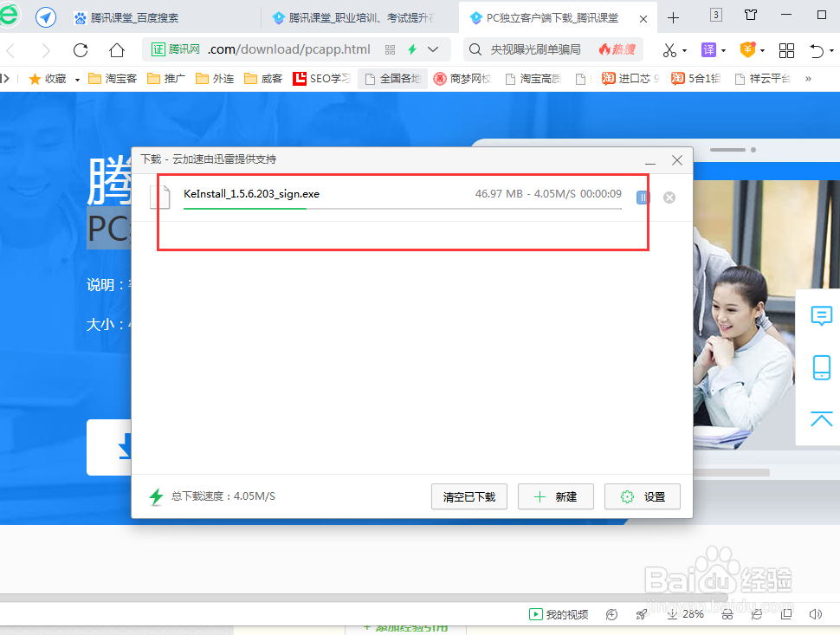The image size is (840, 635).
Task: Select the scissors screenshot tool
Action: pos(669,50)
